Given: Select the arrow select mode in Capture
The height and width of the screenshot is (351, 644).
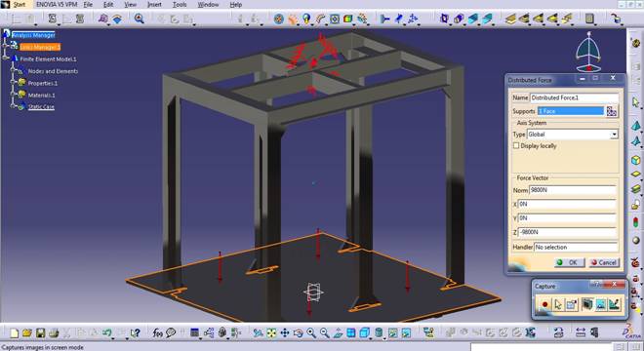Looking at the screenshot, I should [558, 304].
